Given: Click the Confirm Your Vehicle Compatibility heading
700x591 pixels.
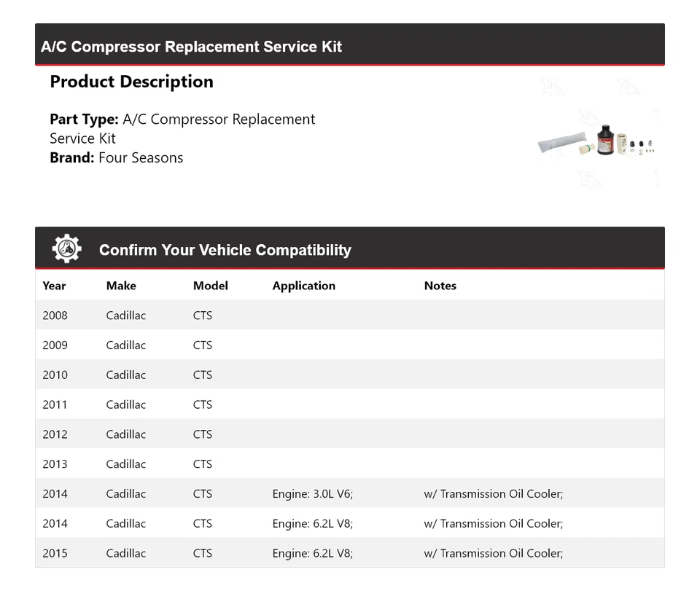Looking at the screenshot, I should click(225, 250).
